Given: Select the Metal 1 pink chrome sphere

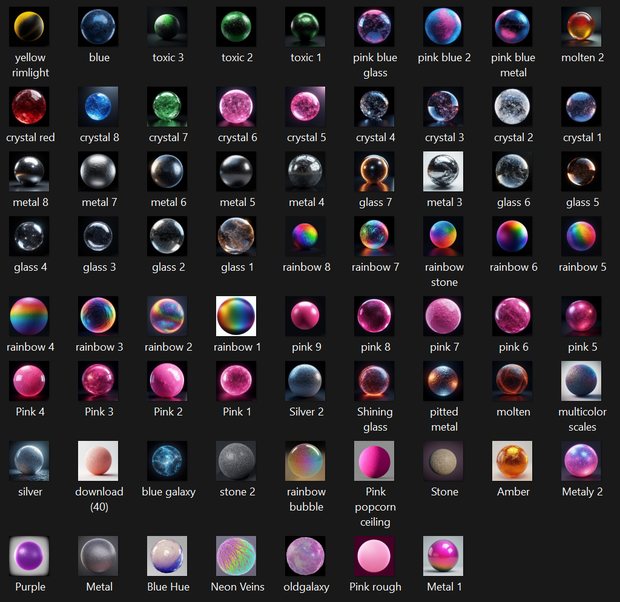Looking at the screenshot, I should click(443, 556).
